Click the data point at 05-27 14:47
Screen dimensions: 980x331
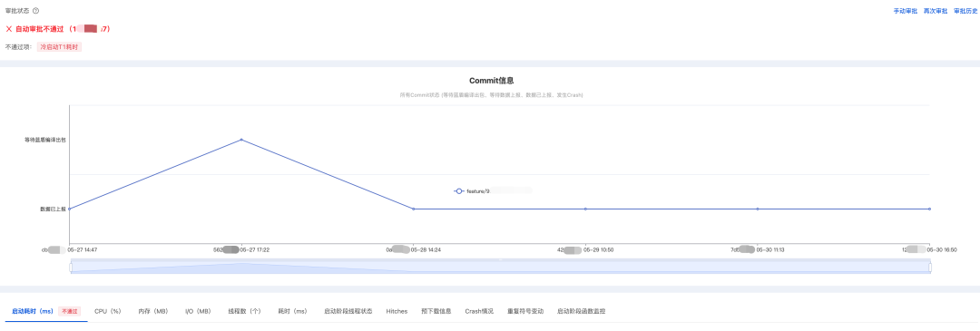pyautogui.click(x=69, y=209)
